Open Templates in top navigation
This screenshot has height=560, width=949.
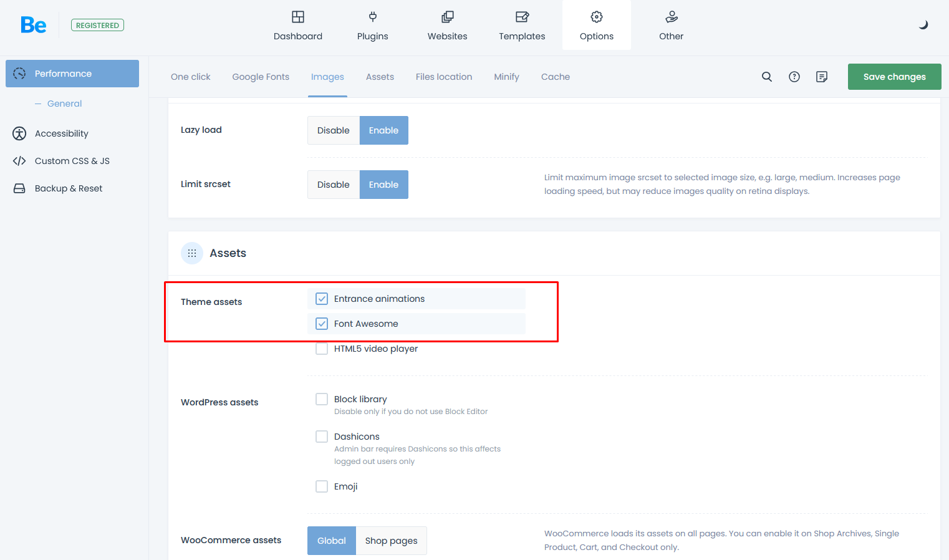coord(522,26)
